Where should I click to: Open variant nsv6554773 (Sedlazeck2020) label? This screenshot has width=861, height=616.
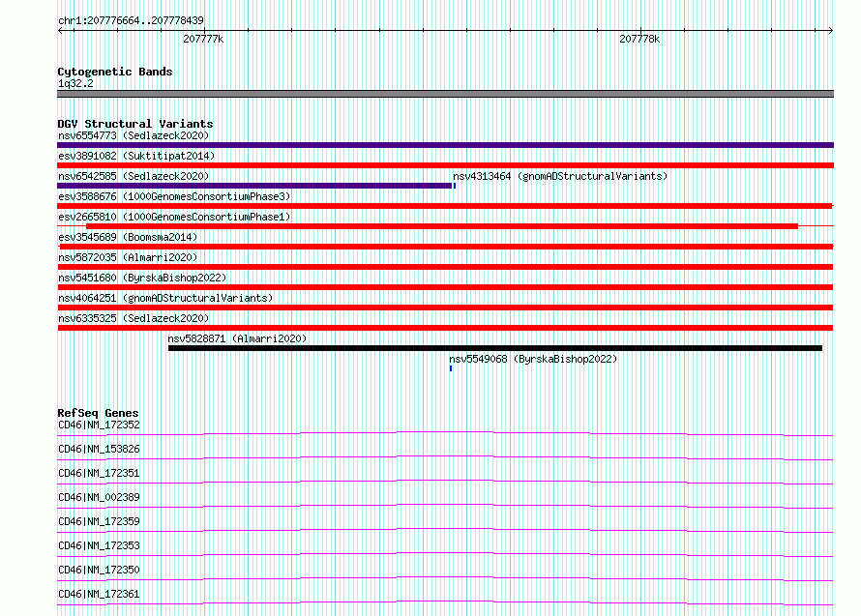(x=134, y=135)
